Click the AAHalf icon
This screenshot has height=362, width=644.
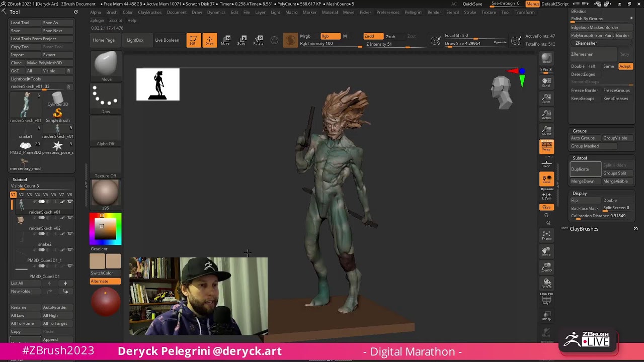546,131
